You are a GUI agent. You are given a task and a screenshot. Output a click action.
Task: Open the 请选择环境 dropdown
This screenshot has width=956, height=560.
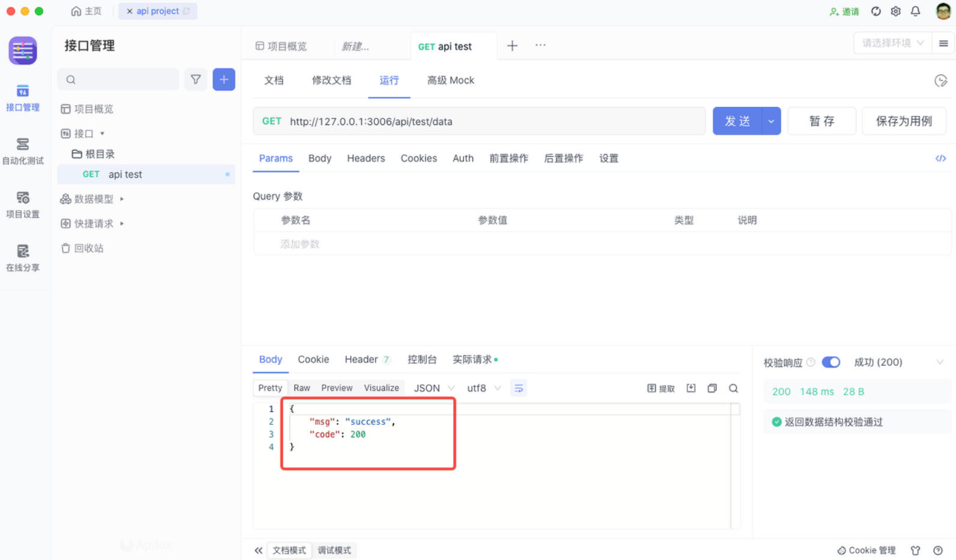click(892, 43)
